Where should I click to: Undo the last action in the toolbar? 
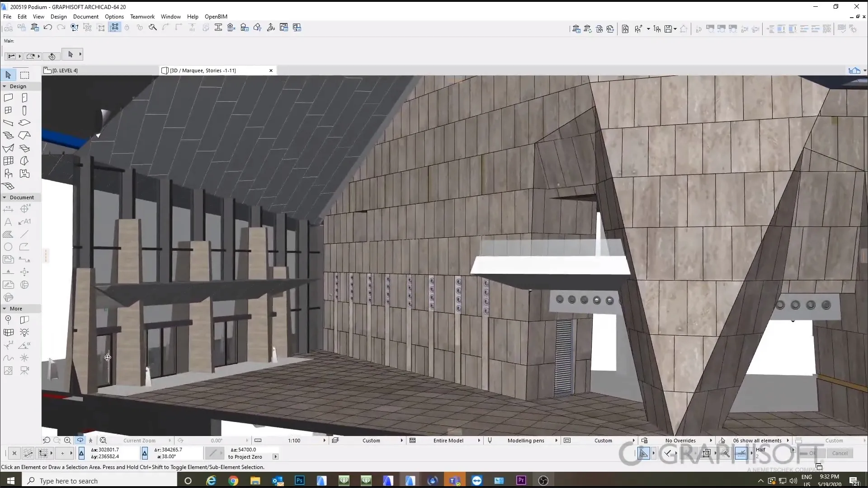[x=47, y=28]
